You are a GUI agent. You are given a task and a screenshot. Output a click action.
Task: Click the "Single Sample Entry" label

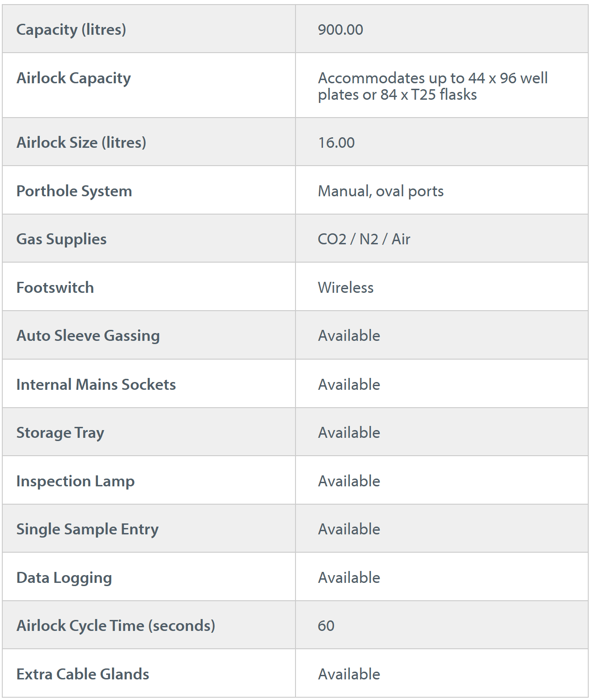coord(87,529)
